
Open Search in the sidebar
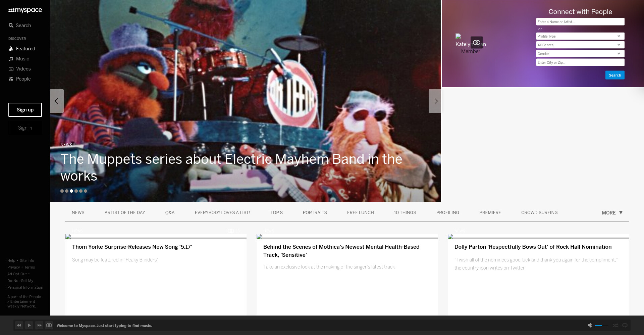pos(20,26)
